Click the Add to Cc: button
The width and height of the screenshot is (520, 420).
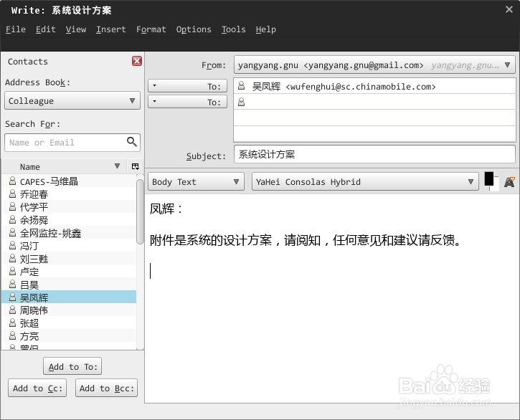pos(37,388)
